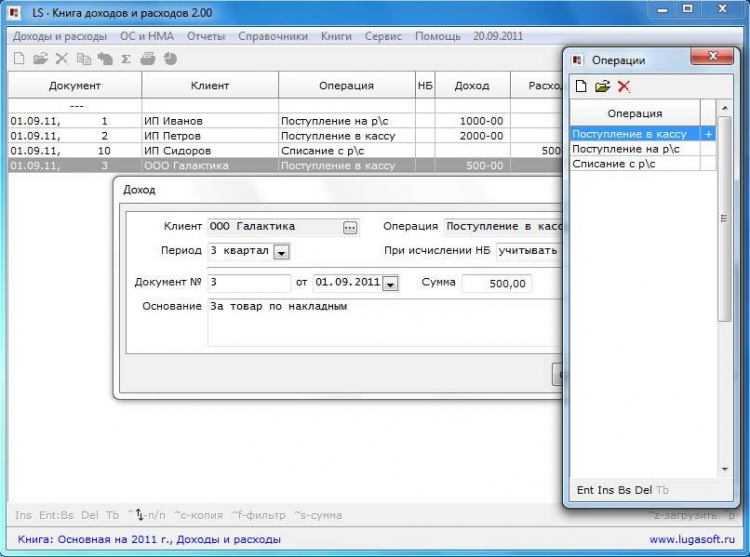Click the Основание text area

(385, 322)
